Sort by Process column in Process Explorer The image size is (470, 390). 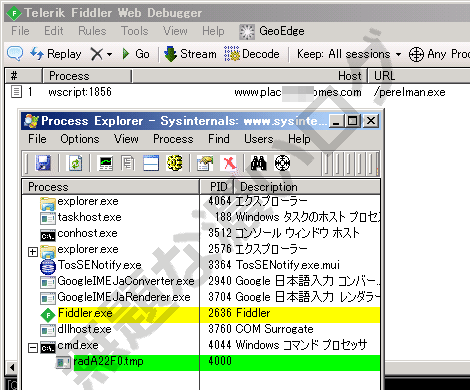point(111,187)
